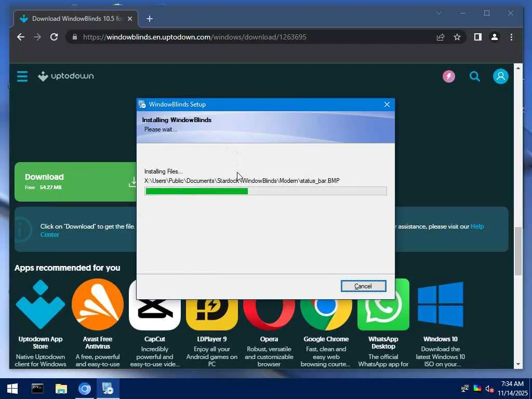This screenshot has height=399, width=532.
Task: Open the colorful display tray icon
Action: (x=477, y=389)
